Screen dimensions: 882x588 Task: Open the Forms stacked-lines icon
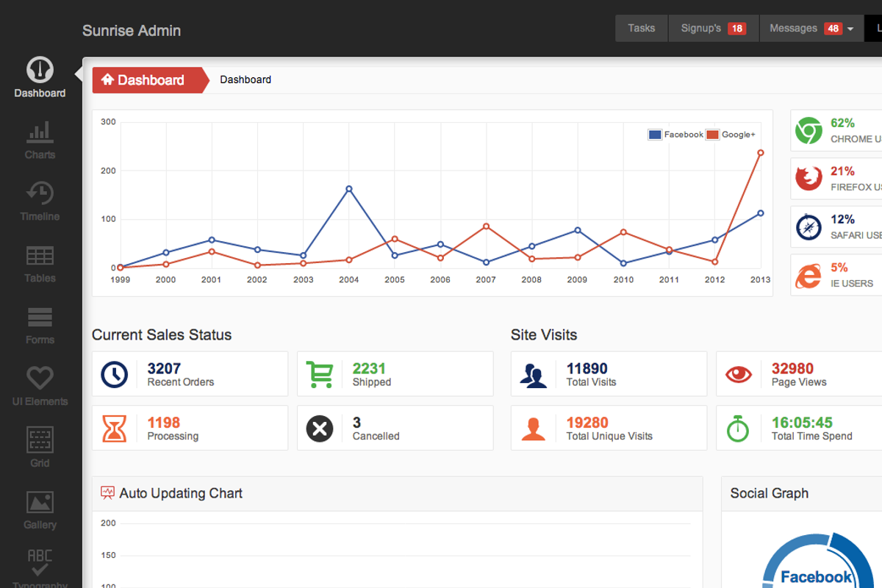(x=40, y=317)
